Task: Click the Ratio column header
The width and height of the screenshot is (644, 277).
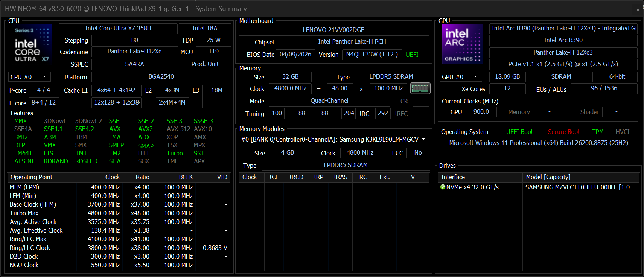Action: (x=137, y=177)
